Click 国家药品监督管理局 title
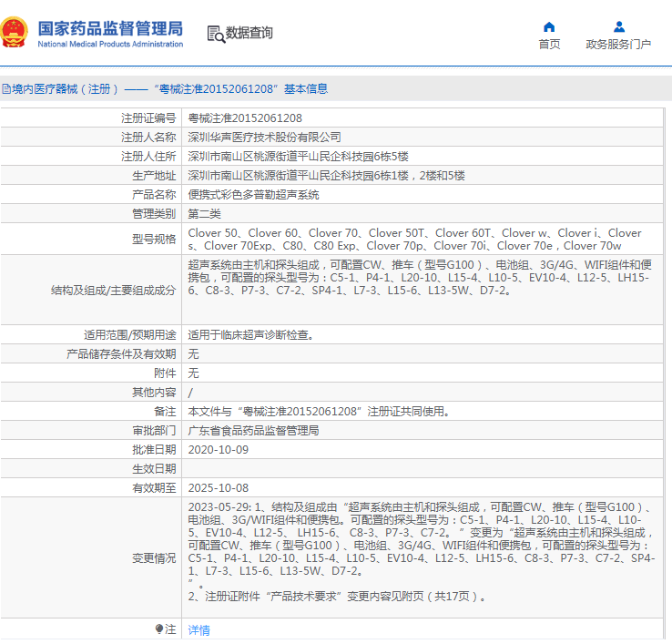This screenshot has height=644, width=672. click(x=110, y=28)
